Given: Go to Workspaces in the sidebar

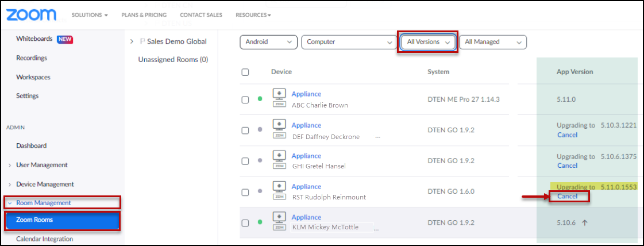Looking at the screenshot, I should [x=33, y=77].
